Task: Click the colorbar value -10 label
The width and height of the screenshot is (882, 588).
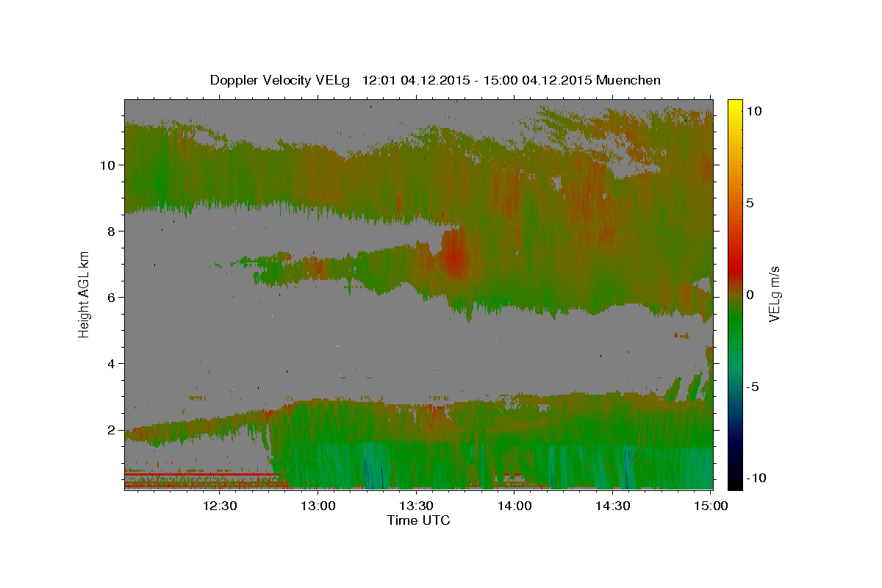Action: 756,478
